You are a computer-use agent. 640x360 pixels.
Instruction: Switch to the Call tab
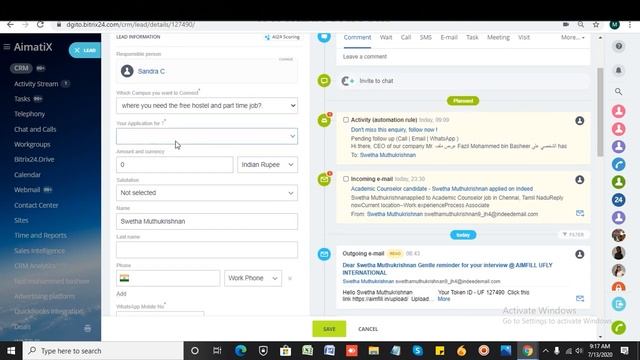406,37
